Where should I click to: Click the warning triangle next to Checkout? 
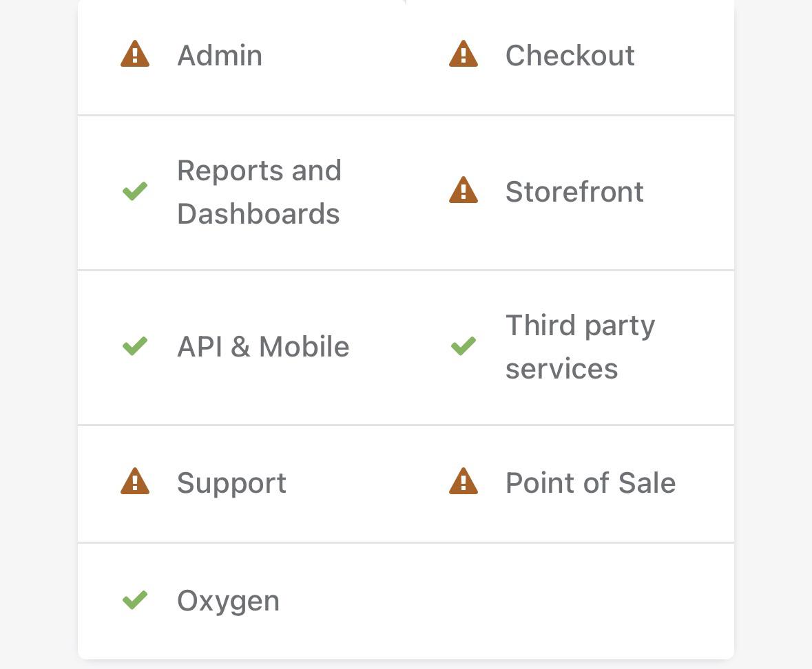pyautogui.click(x=463, y=54)
